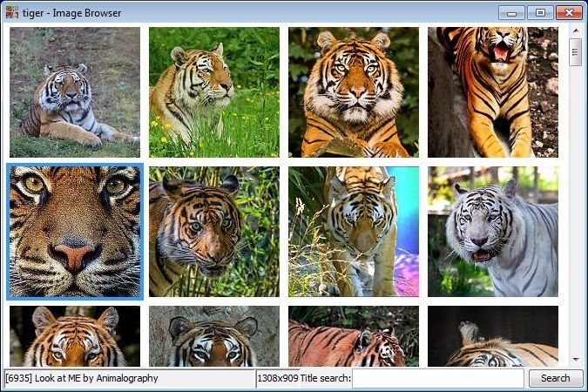Pick the white tiger thumbnail
The width and height of the screenshot is (588, 392).
[x=492, y=231]
